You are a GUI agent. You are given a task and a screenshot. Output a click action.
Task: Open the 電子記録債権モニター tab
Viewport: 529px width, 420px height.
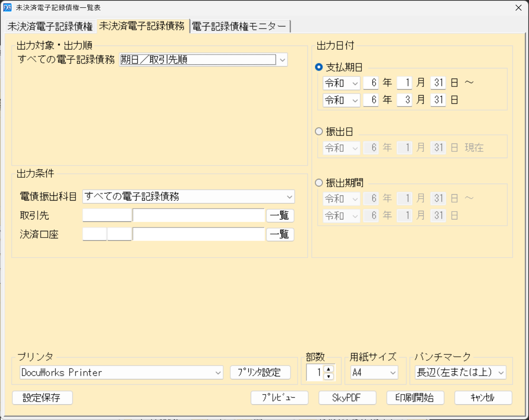[x=239, y=26]
